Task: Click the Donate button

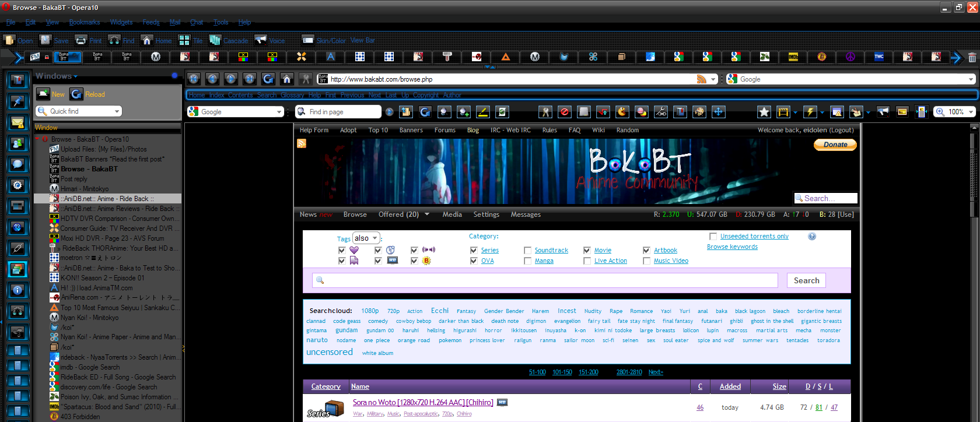Action: (835, 145)
